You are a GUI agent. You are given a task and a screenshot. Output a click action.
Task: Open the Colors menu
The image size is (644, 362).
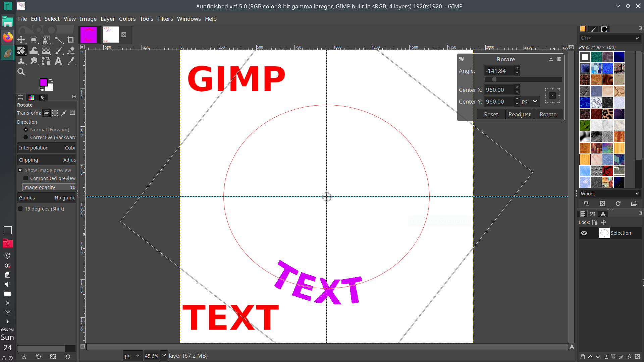click(127, 19)
